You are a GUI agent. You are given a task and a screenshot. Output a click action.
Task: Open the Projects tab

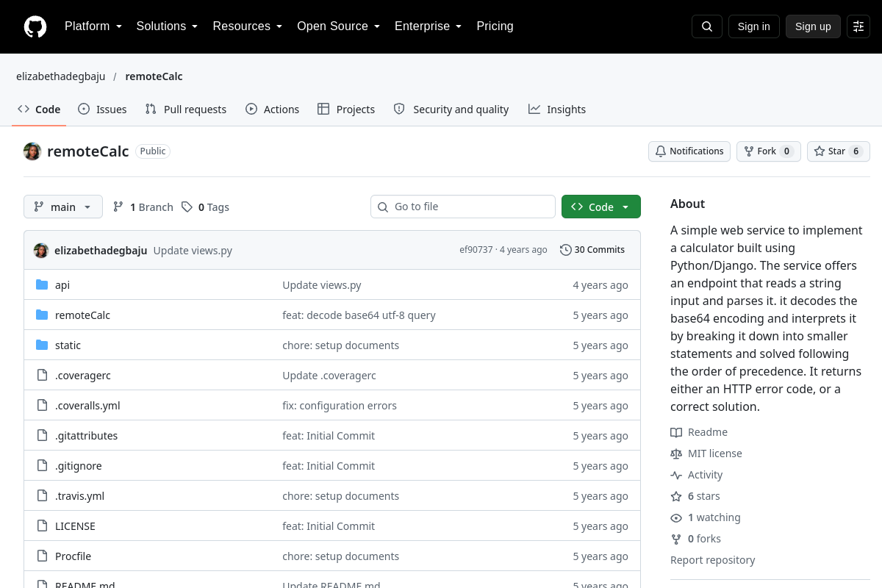[346, 110]
